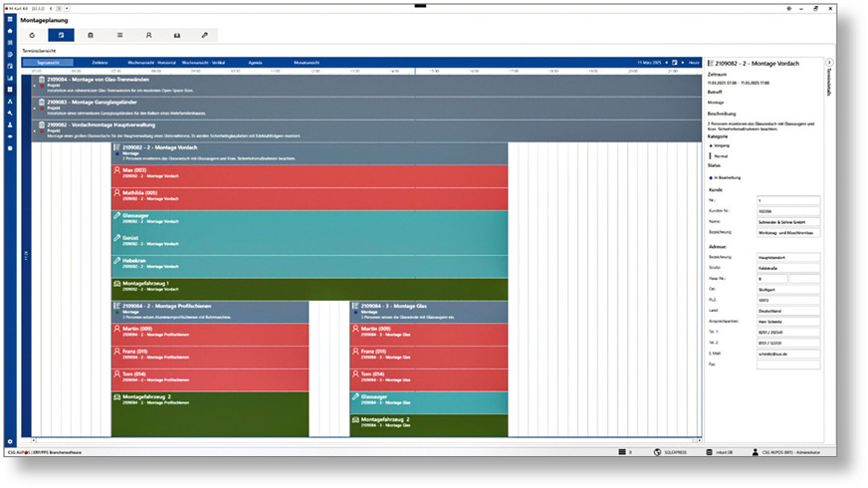Open the list view toolbar icon
This screenshot has width=868, height=488.
(x=119, y=35)
